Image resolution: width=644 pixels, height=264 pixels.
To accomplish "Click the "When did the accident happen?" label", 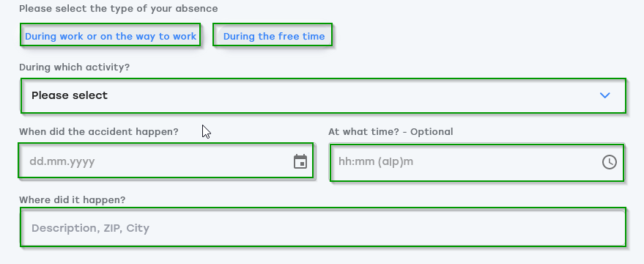I will (99, 132).
